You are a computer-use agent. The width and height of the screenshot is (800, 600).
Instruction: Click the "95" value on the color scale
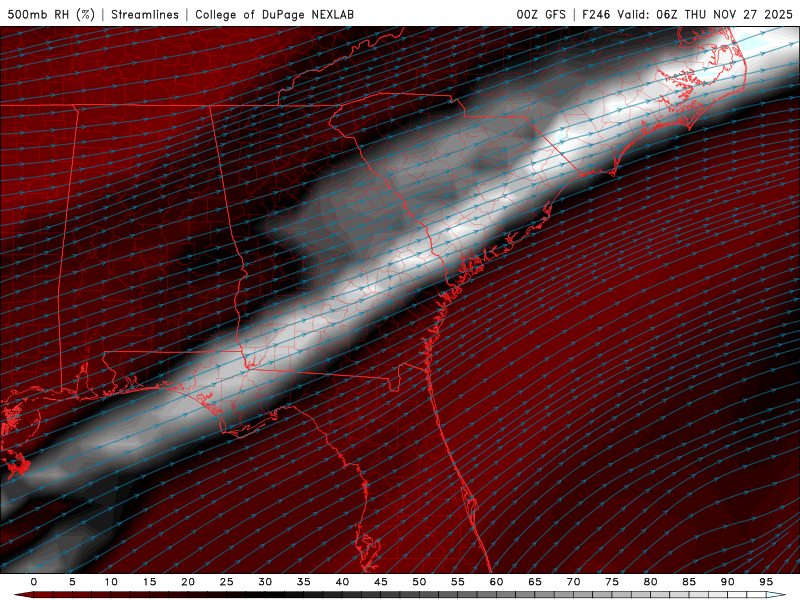click(766, 582)
